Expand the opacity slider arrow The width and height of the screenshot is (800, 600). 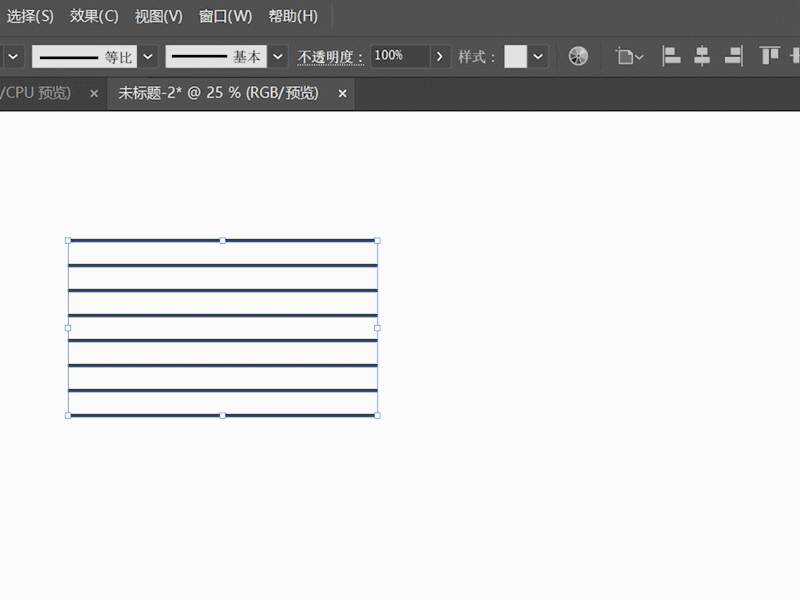pos(440,57)
